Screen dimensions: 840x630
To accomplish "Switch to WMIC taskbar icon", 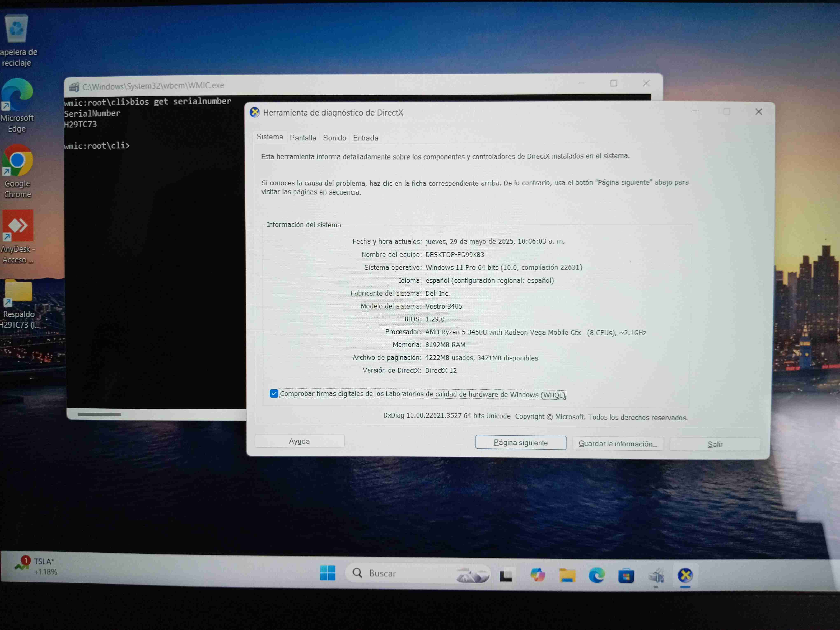I will point(656,576).
